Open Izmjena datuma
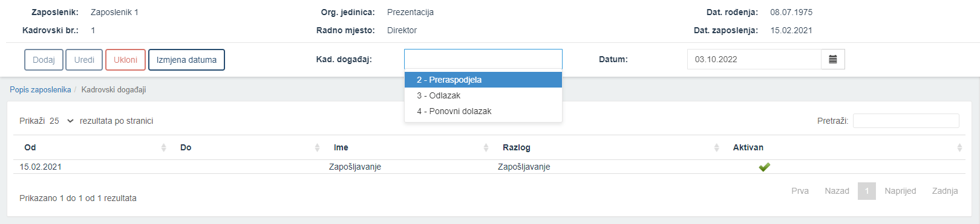The image size is (980, 224). tap(186, 60)
